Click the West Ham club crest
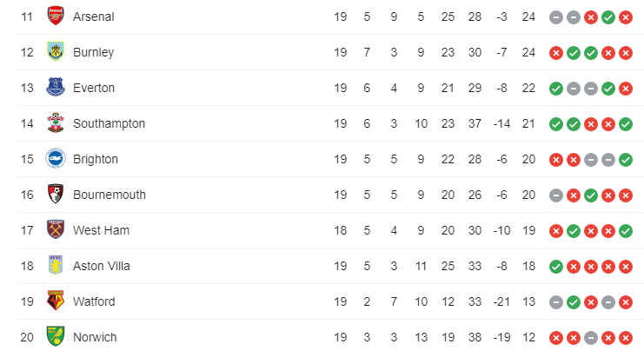 point(56,230)
